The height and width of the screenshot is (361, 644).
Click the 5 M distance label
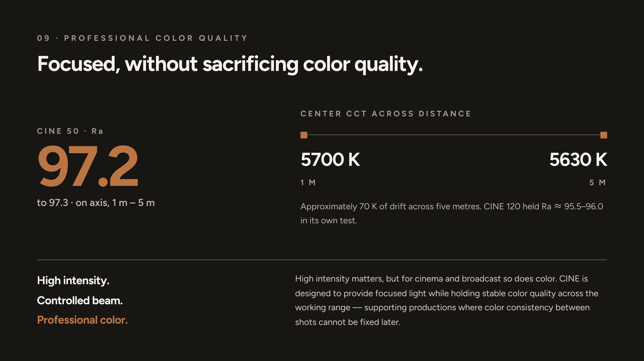[598, 183]
